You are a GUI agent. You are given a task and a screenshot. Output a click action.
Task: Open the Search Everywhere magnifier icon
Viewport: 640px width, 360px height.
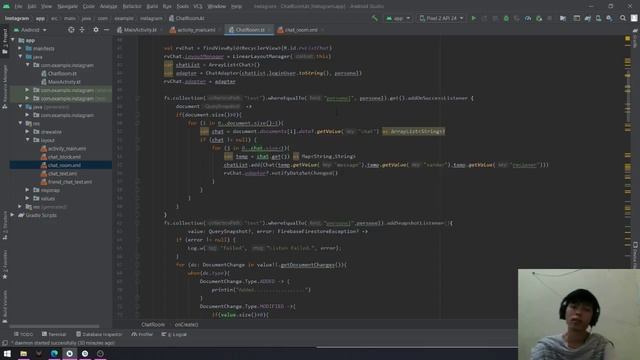pos(623,18)
